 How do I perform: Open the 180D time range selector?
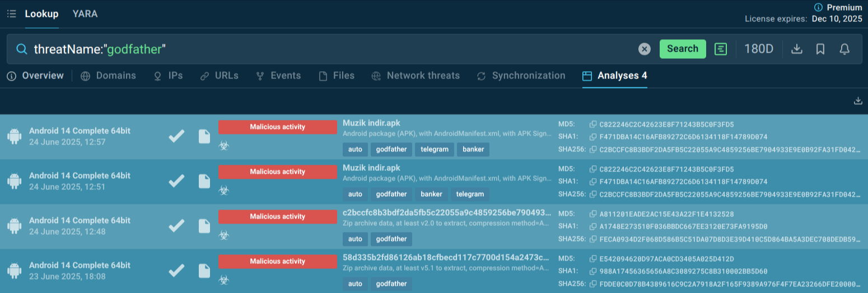[x=758, y=49]
